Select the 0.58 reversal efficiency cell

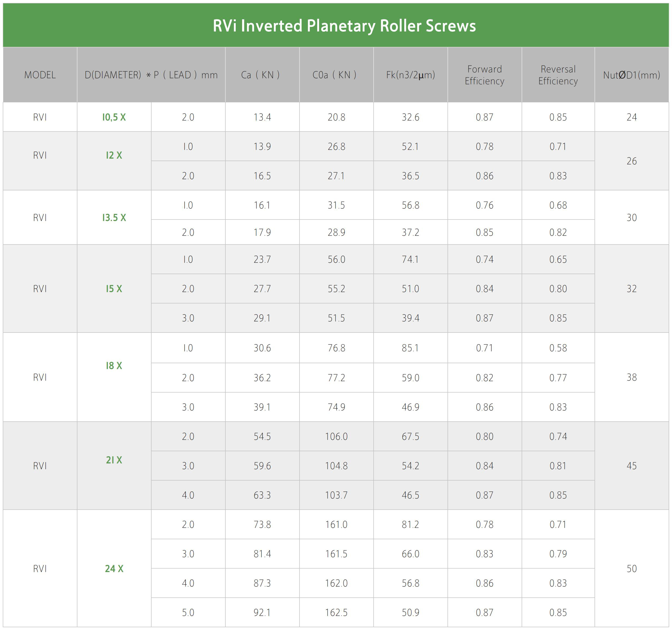558,348
